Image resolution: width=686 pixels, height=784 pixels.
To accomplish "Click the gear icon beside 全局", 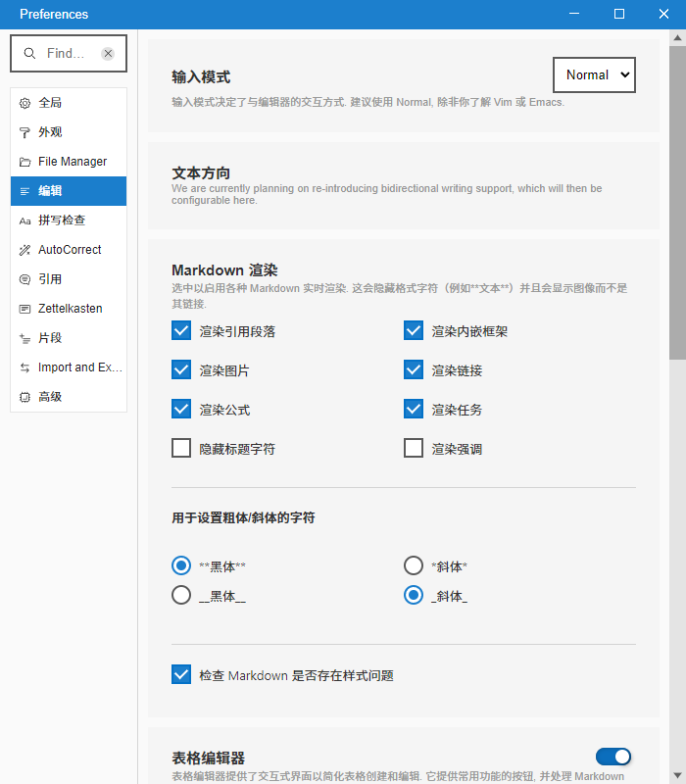I will pyautogui.click(x=24, y=103).
